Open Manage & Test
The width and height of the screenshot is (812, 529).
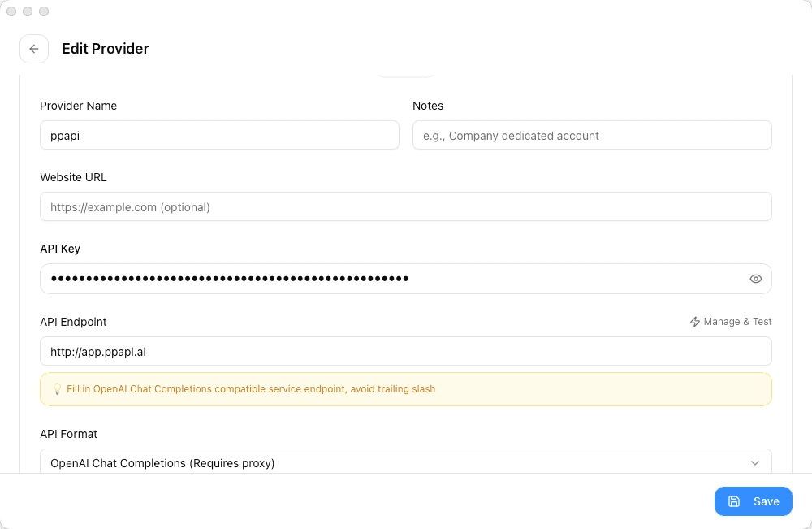731,321
